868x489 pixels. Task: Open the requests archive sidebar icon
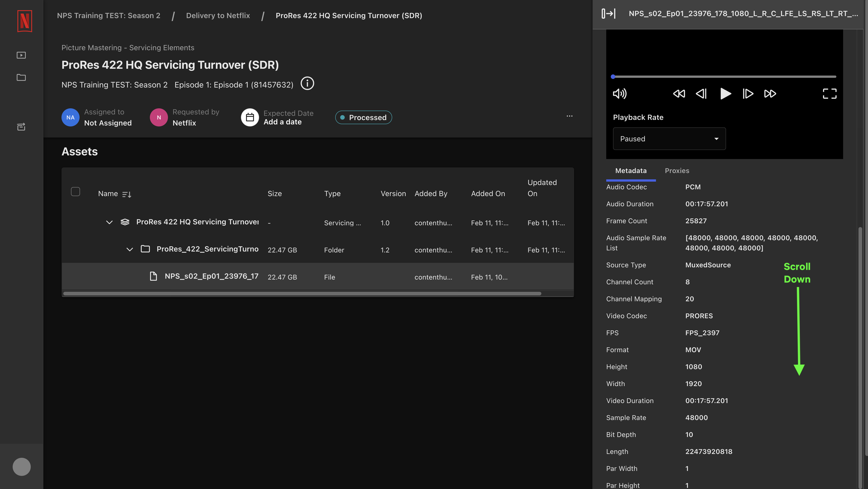point(21,127)
